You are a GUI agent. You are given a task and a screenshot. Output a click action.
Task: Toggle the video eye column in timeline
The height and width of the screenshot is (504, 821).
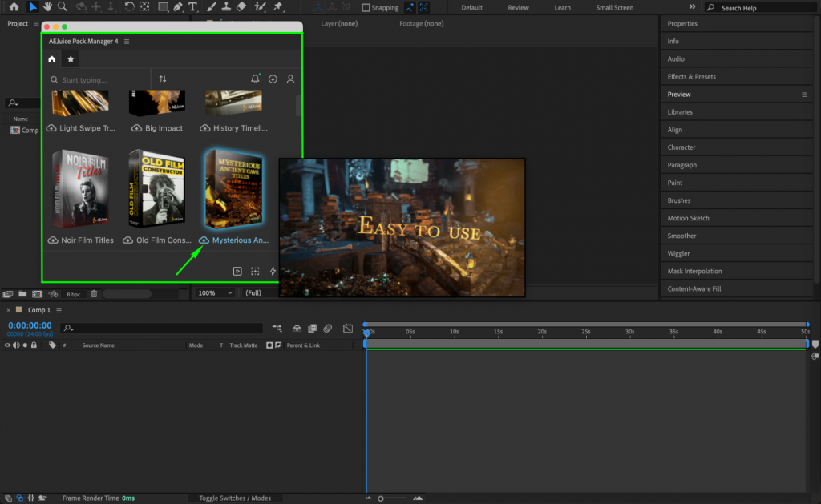pos(6,345)
